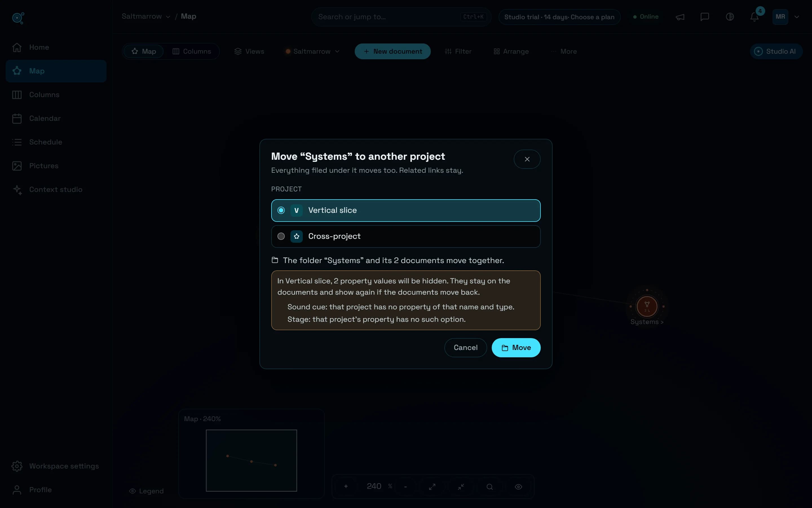Screen dimensions: 812x508
Task: Open the Views dropdown
Action: 249,51
